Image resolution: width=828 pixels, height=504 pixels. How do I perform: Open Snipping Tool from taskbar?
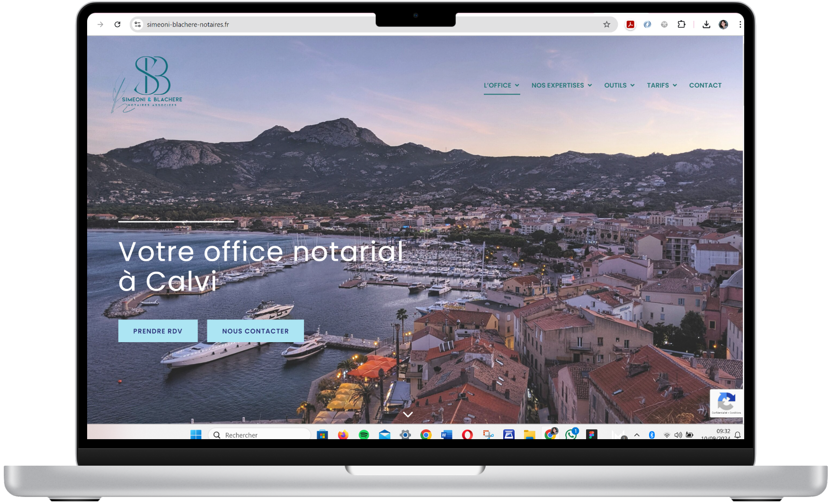tap(488, 434)
